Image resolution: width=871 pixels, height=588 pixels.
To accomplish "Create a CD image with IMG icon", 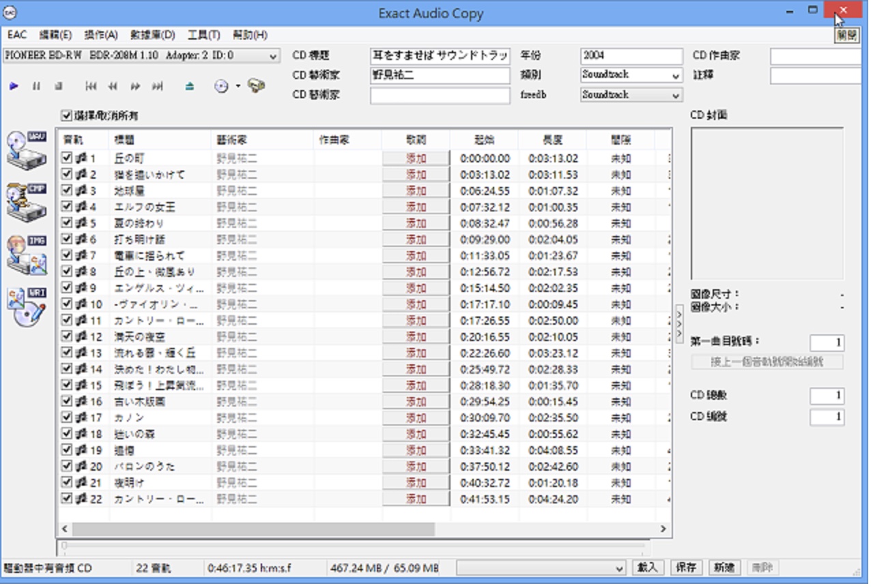I will (x=27, y=254).
